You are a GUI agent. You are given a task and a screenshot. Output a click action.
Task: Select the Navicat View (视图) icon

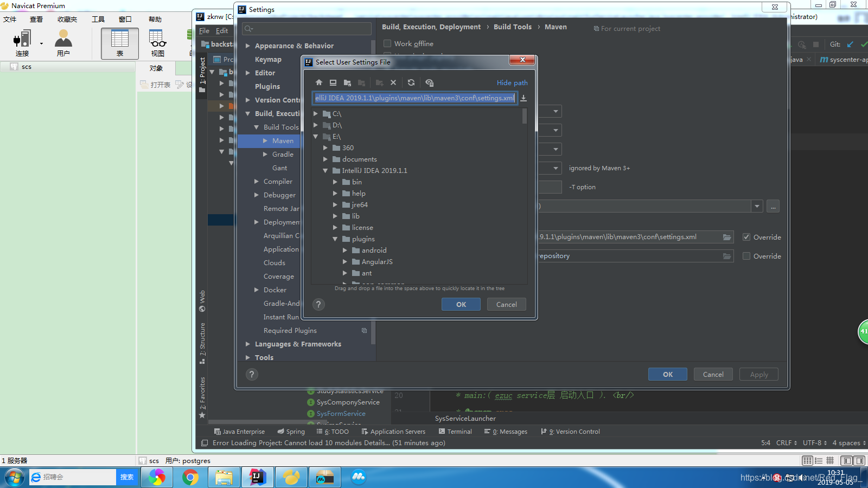click(158, 43)
